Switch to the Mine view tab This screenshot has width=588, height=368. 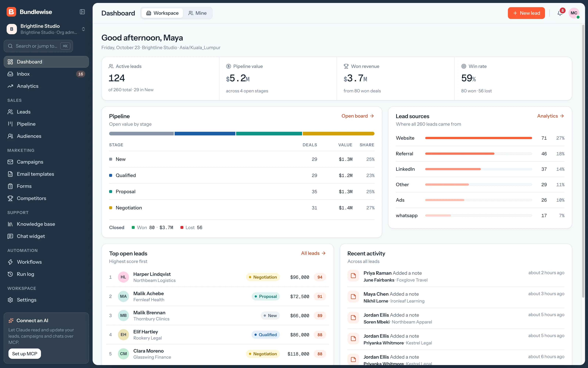197,13
